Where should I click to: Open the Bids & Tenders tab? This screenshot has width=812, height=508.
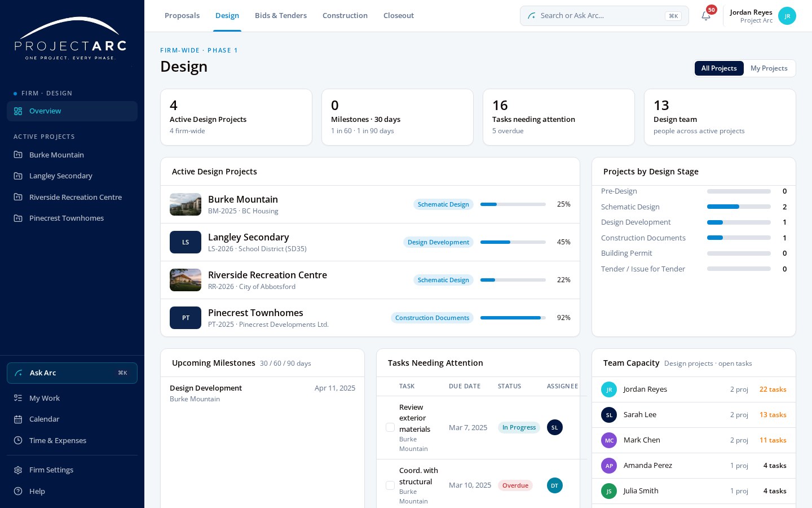click(281, 16)
